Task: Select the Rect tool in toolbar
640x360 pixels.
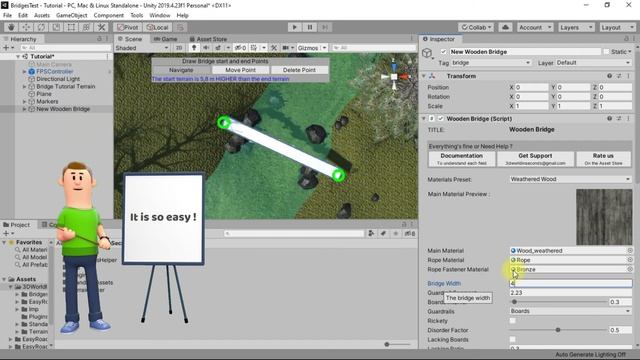Action: pyautogui.click(x=71, y=27)
